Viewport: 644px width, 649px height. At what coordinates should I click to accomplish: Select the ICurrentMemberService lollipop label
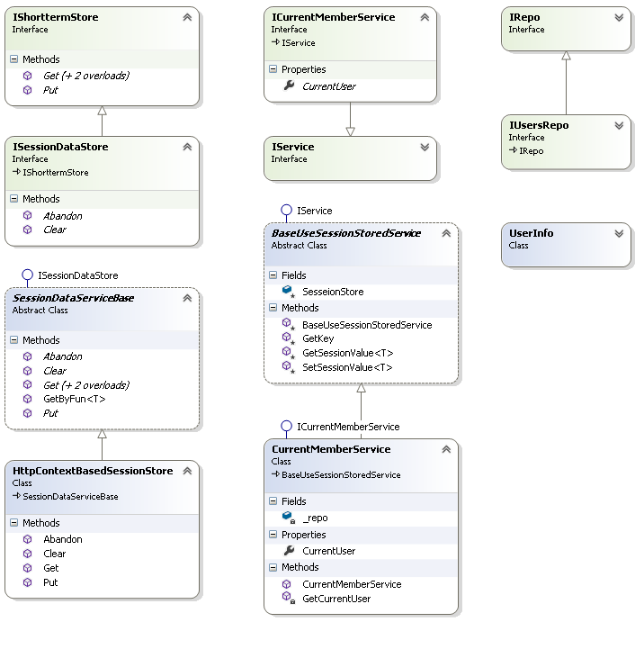[347, 427]
